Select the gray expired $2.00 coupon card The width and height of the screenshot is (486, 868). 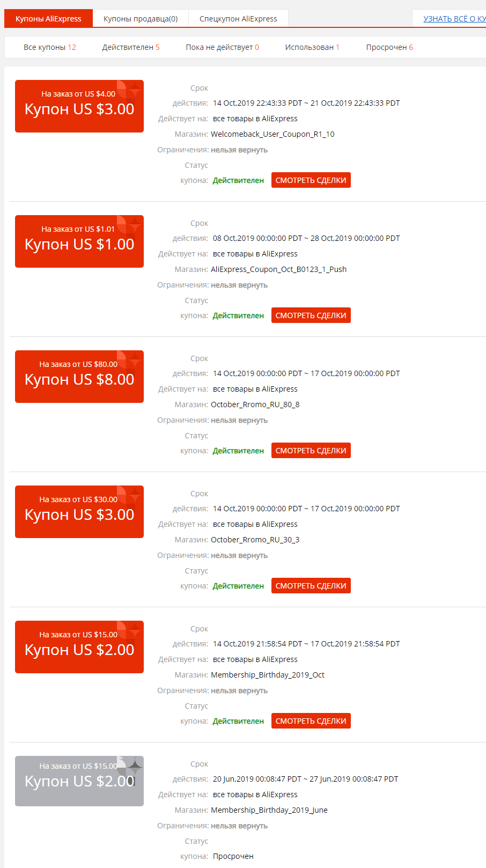[x=79, y=781]
